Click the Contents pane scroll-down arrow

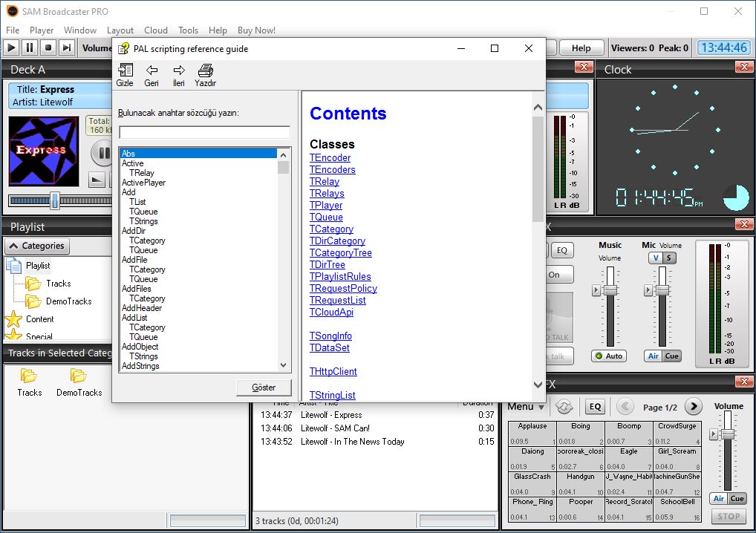538,385
